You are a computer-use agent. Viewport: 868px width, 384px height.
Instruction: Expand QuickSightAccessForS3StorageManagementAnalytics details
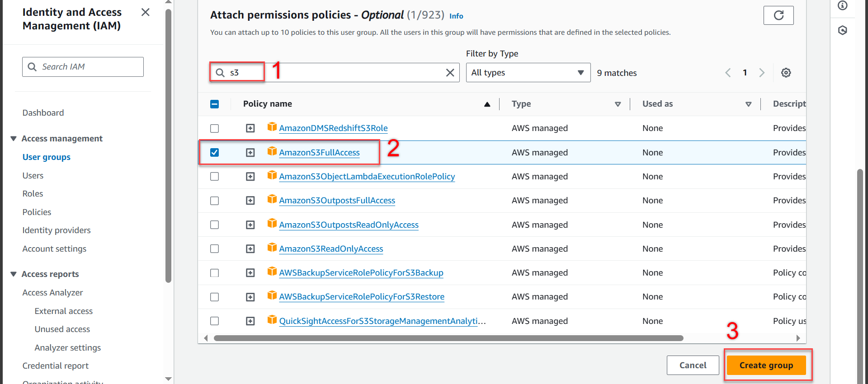point(250,321)
